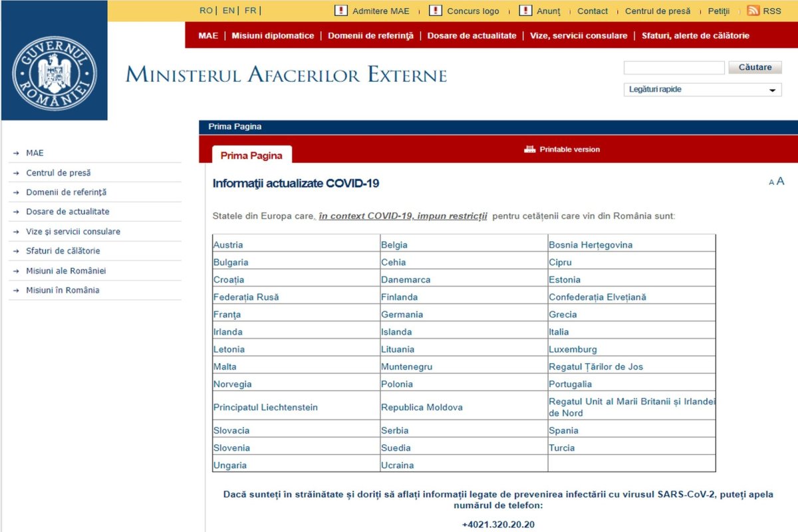Click the Guvernul României logo
Viewport: 798px width, 532px height.
tap(54, 73)
